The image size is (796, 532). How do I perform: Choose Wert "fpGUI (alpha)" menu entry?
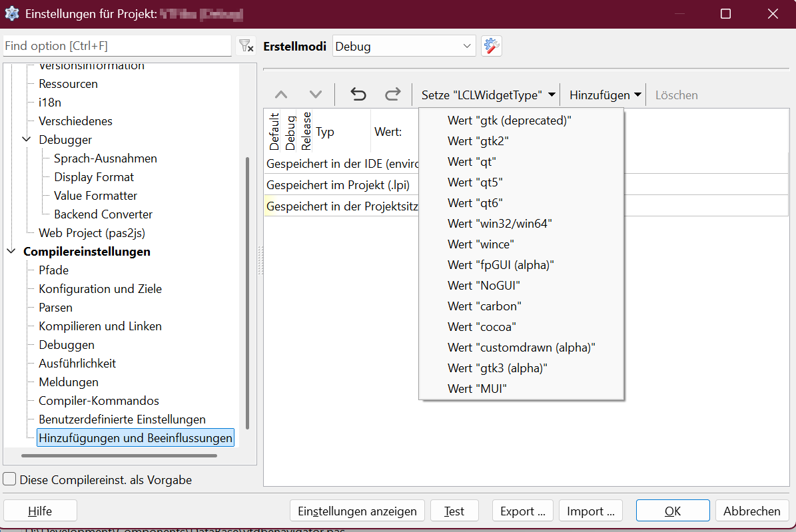pos(522,265)
